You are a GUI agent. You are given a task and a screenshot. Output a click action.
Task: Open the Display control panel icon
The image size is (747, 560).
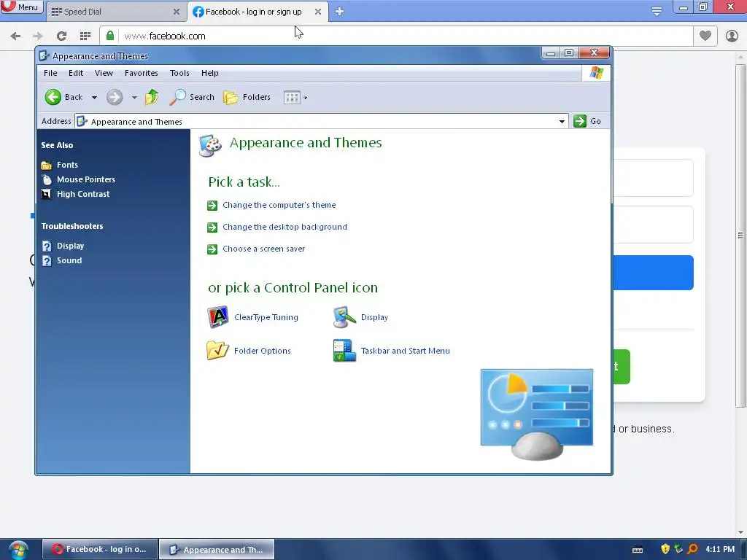(x=344, y=317)
